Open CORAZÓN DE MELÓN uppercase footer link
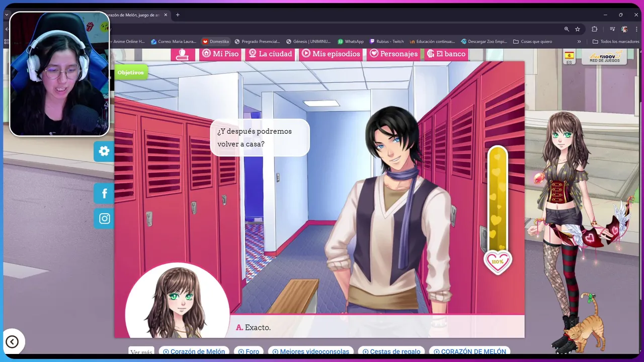This screenshot has height=362, width=644. click(x=470, y=351)
